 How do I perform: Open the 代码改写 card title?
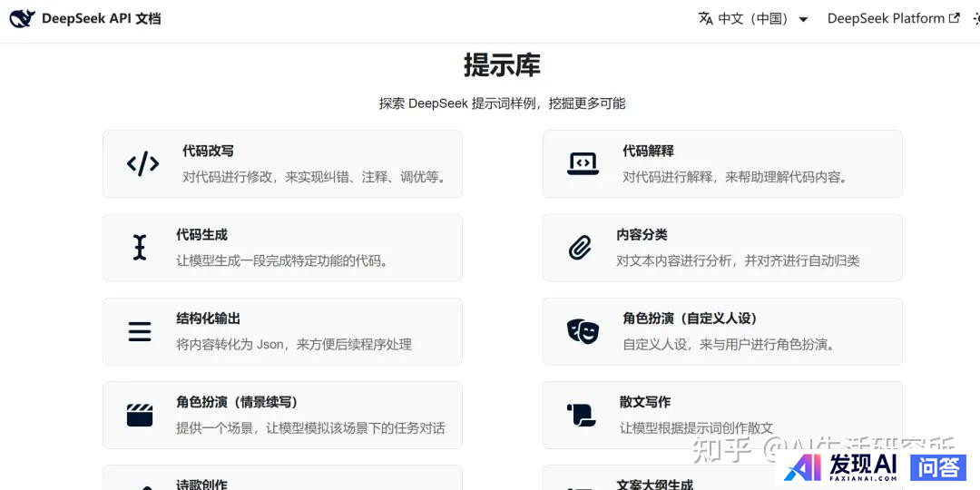(208, 151)
